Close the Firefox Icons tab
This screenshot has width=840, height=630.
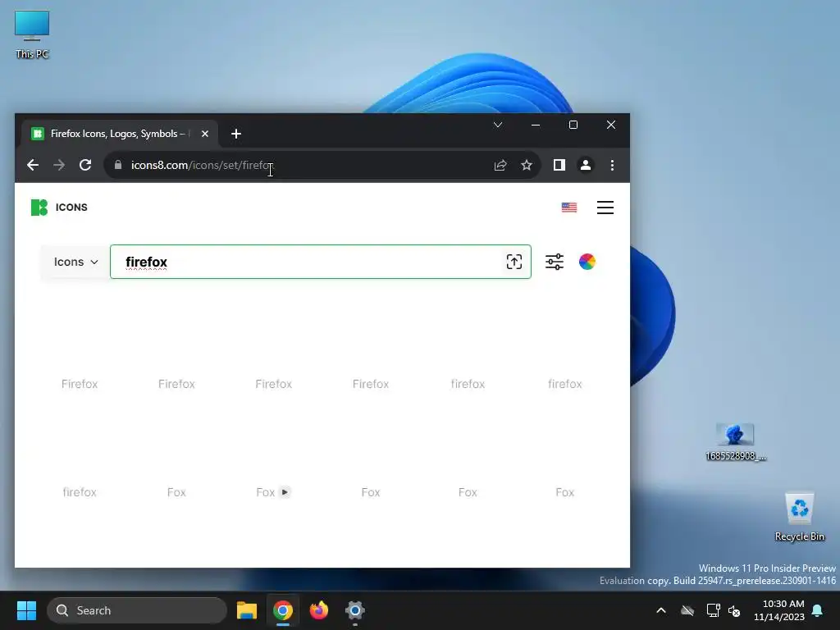[204, 134]
